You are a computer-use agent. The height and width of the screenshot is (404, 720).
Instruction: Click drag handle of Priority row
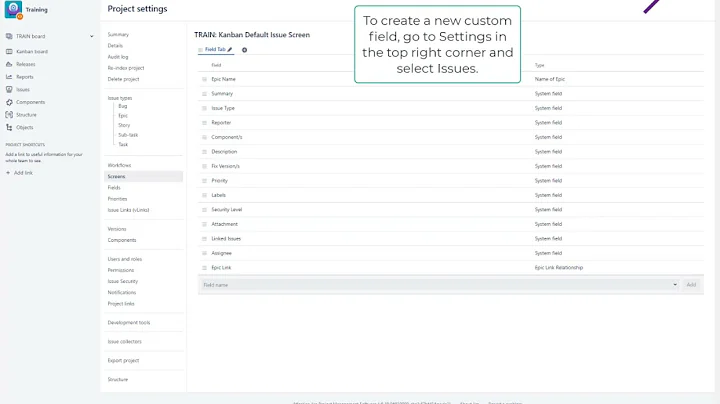tap(204, 180)
